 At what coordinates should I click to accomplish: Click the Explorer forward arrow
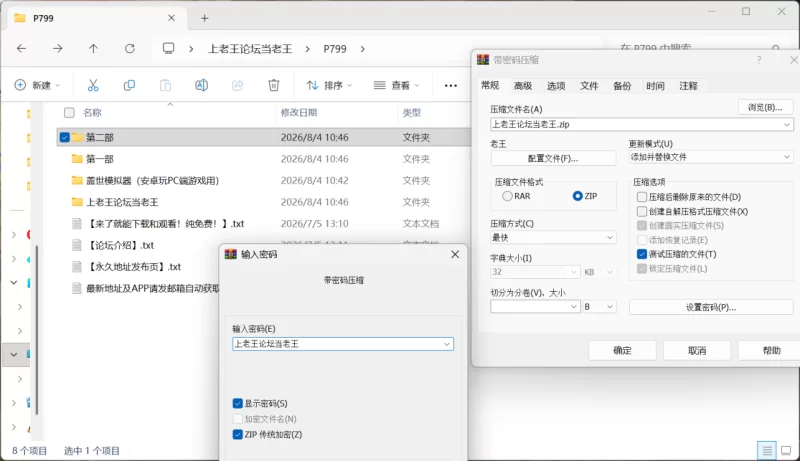[58, 48]
